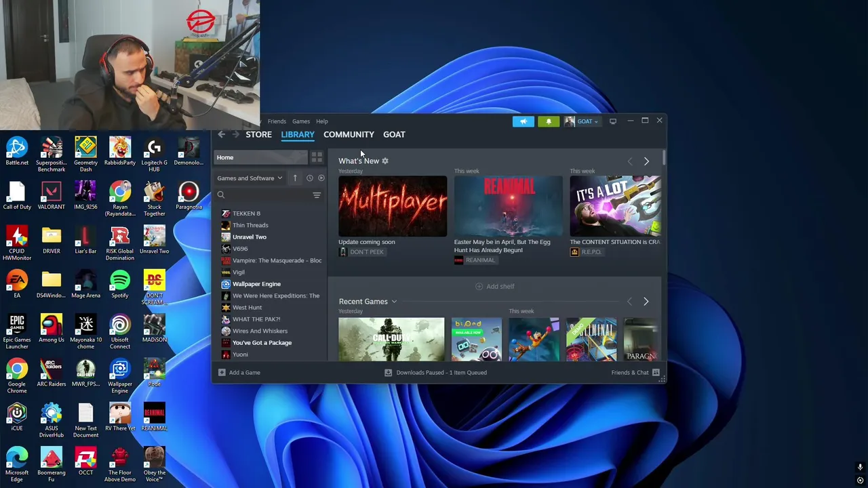868x488 pixels.
Task: Open Spotify desktop icon
Action: tap(120, 285)
